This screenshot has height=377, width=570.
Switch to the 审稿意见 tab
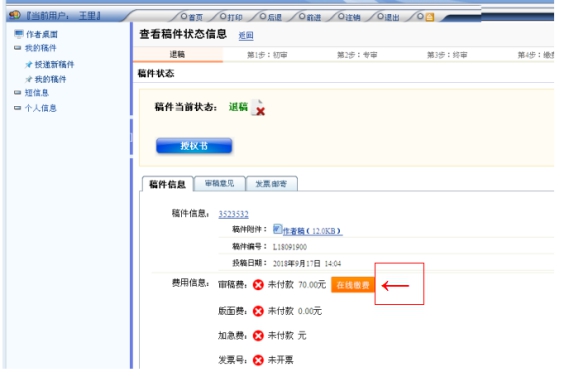click(220, 184)
